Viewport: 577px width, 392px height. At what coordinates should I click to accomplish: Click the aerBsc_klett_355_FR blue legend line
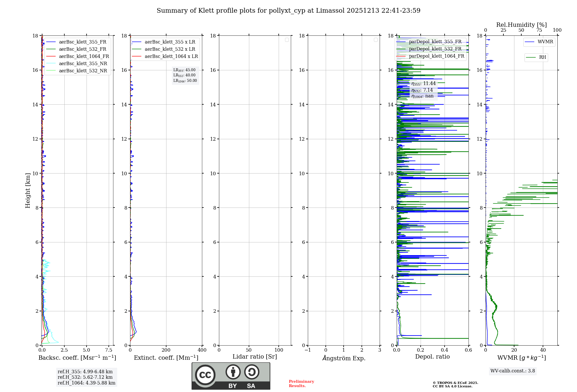coord(51,42)
